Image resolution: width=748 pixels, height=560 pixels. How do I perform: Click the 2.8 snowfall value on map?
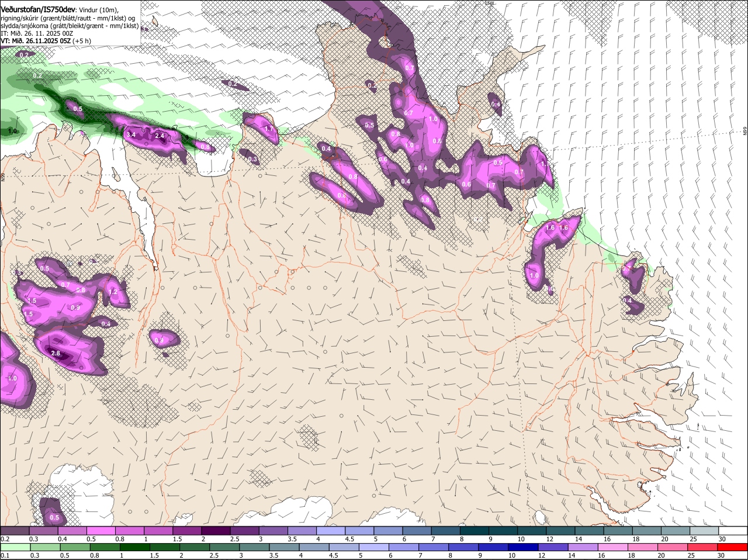pyautogui.click(x=56, y=353)
